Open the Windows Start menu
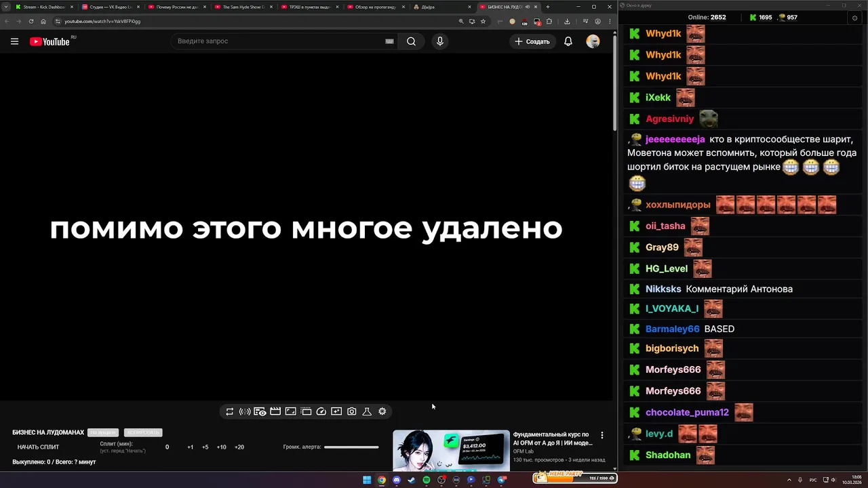 click(x=367, y=480)
